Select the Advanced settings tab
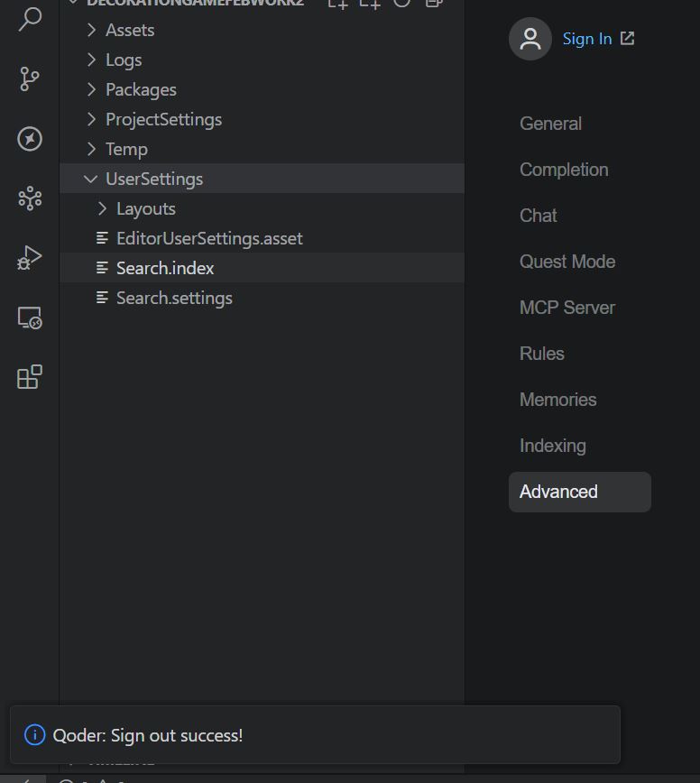The width and height of the screenshot is (700, 783). [580, 492]
